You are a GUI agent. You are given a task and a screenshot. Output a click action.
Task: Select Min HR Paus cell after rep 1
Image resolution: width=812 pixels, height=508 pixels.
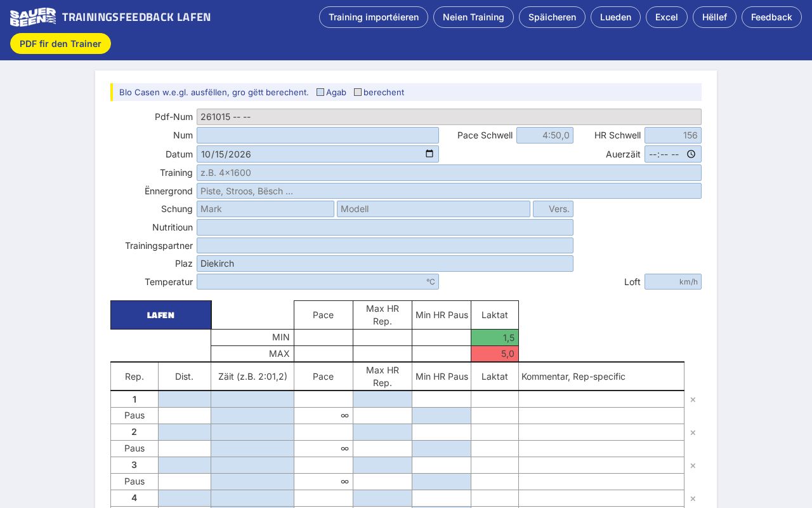pos(442,415)
